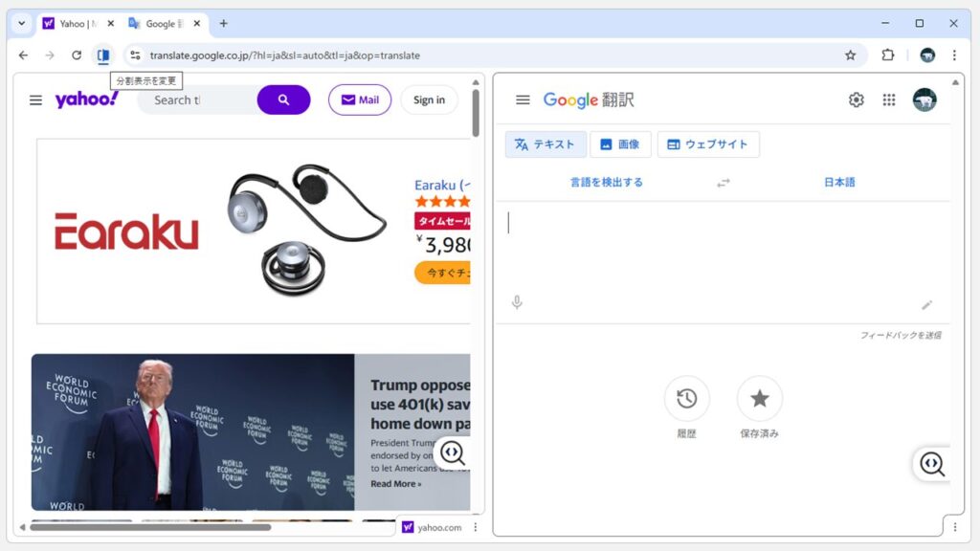980x551 pixels.
Task: Open the Chrome three-dot menu
Action: coord(954,55)
